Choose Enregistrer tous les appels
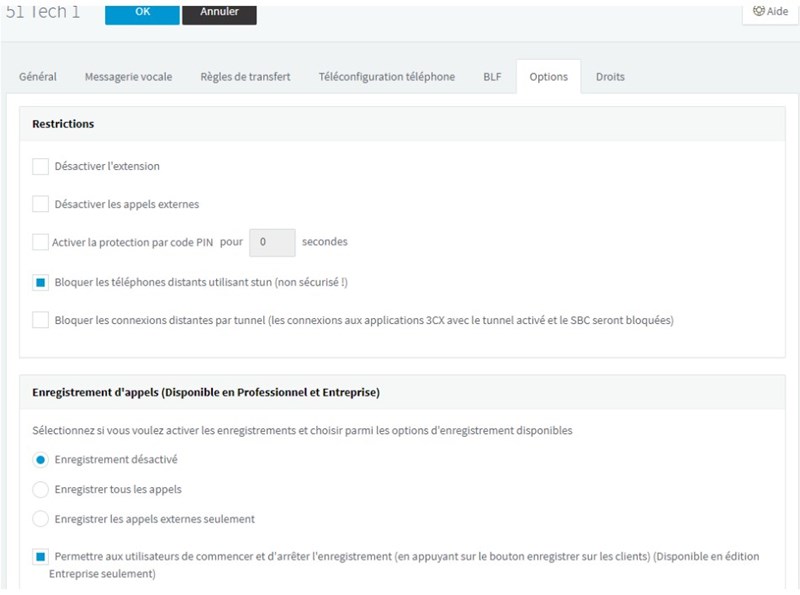Viewport: 800px width, 595px height. (41, 489)
